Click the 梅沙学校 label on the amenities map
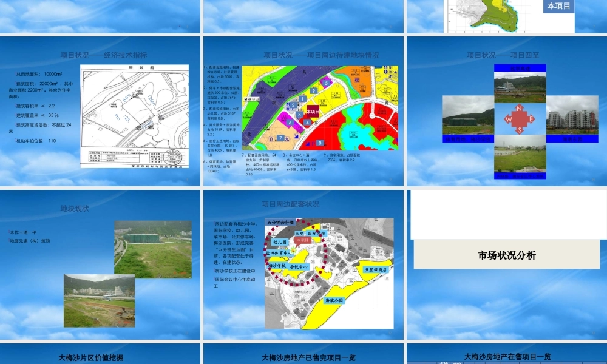Viewport: 607px width, 364px height. tap(277, 266)
